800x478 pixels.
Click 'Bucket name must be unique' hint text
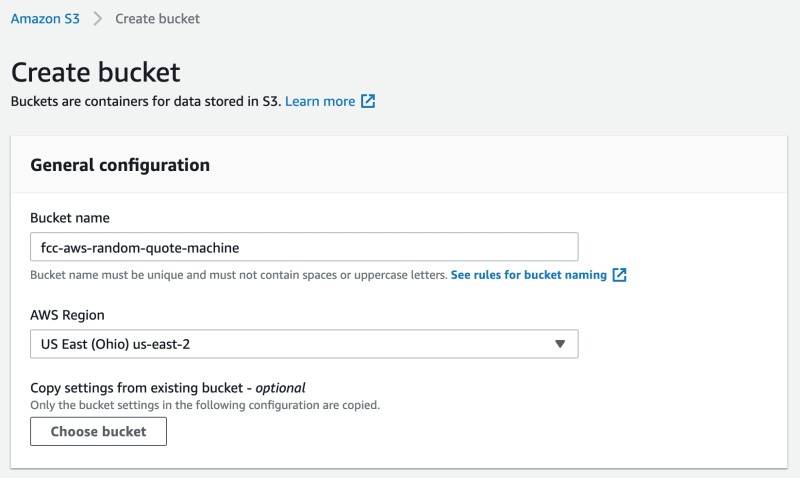pyautogui.click(x=239, y=275)
